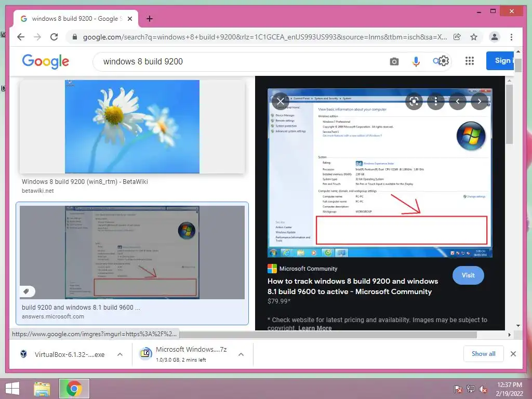Bookmark this page with the star
532x399 pixels.
pyautogui.click(x=474, y=37)
